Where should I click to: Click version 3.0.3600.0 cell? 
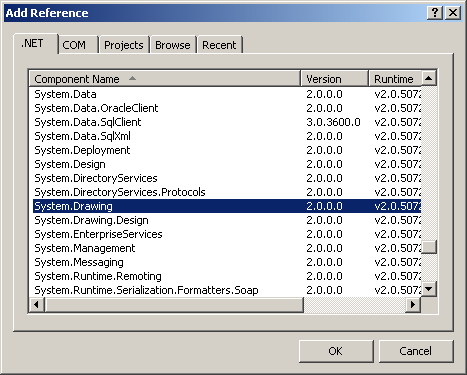point(333,122)
